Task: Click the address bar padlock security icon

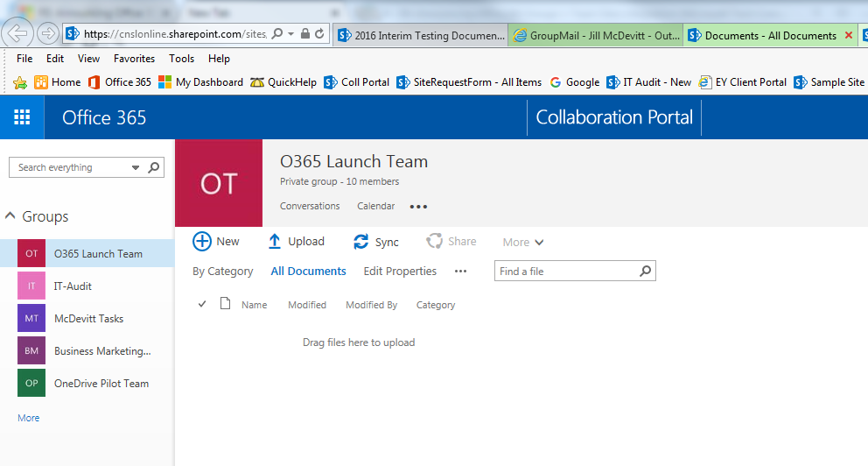Action: [x=305, y=34]
